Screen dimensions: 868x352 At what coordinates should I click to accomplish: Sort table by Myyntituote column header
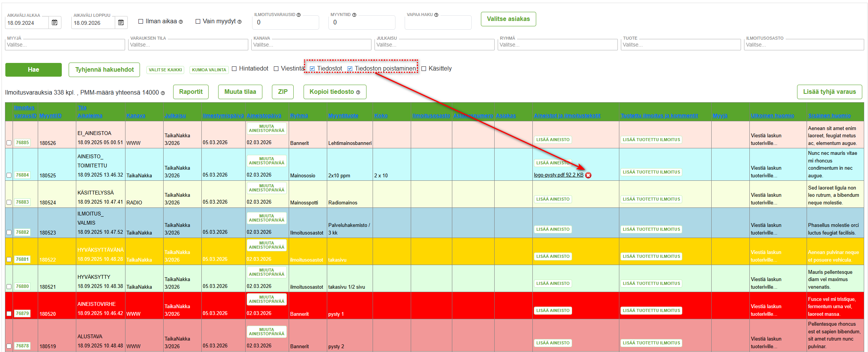343,116
